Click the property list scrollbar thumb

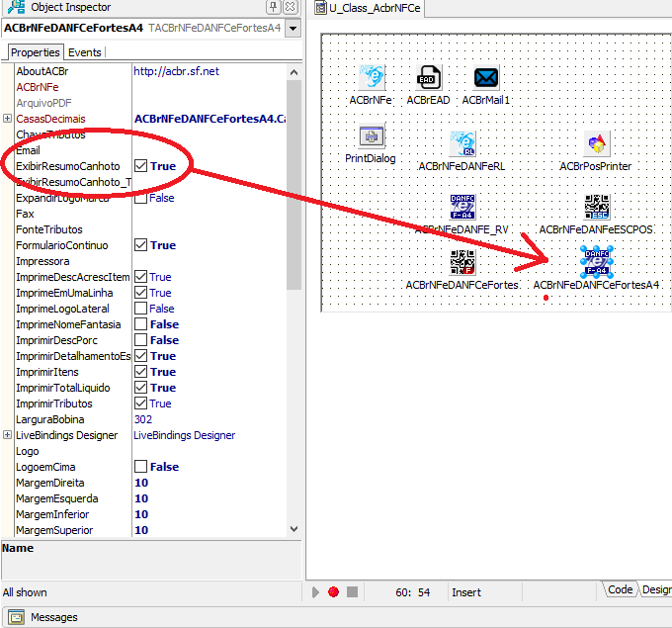tap(294, 185)
